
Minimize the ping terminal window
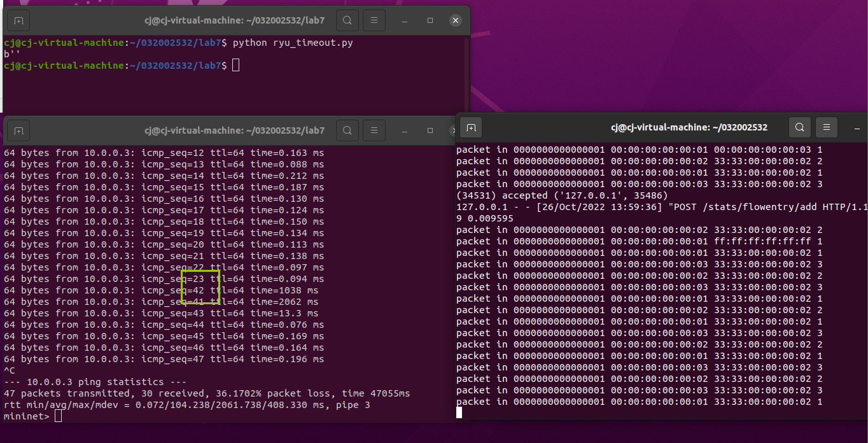[x=405, y=130]
